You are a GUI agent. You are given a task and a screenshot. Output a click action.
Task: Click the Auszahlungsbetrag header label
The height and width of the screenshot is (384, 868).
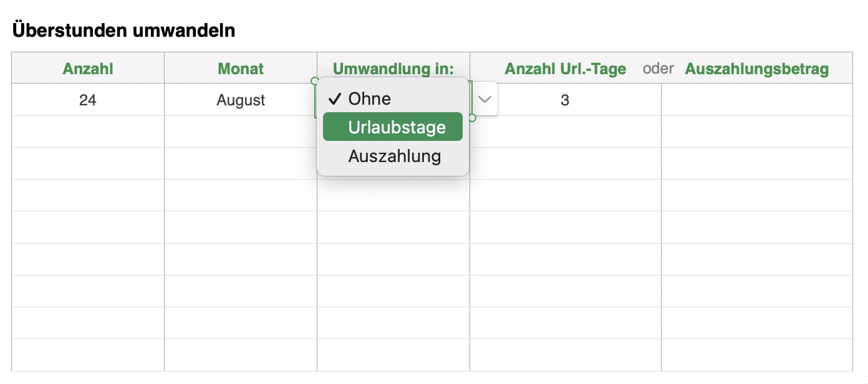tap(756, 69)
